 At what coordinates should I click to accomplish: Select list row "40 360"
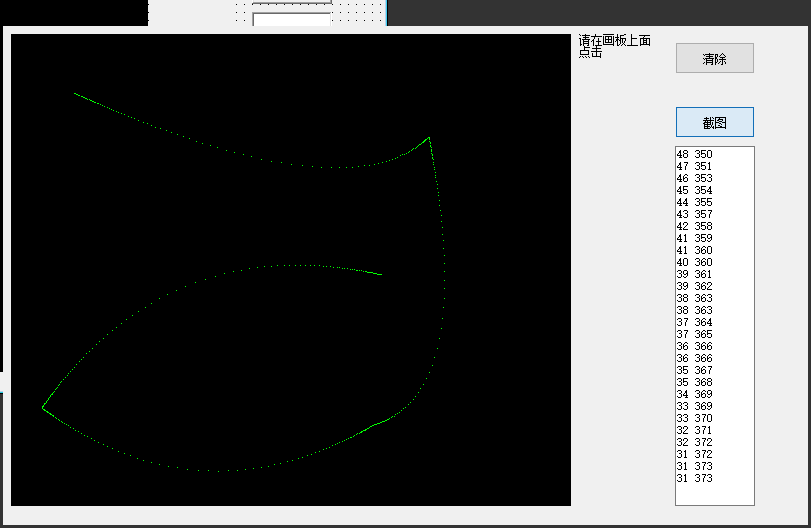[x=714, y=262]
